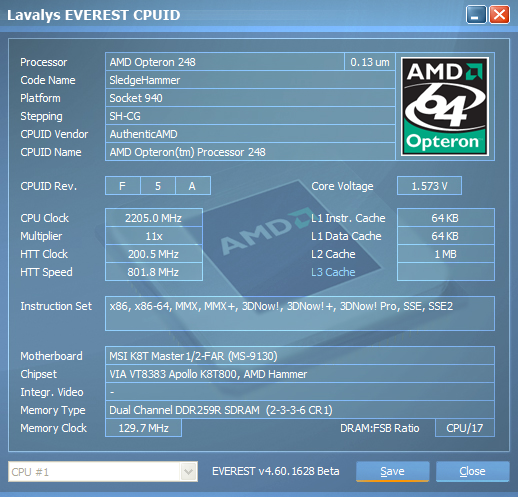The width and height of the screenshot is (518, 497).
Task: Click the Socket 940 platform value
Action: [x=250, y=98]
